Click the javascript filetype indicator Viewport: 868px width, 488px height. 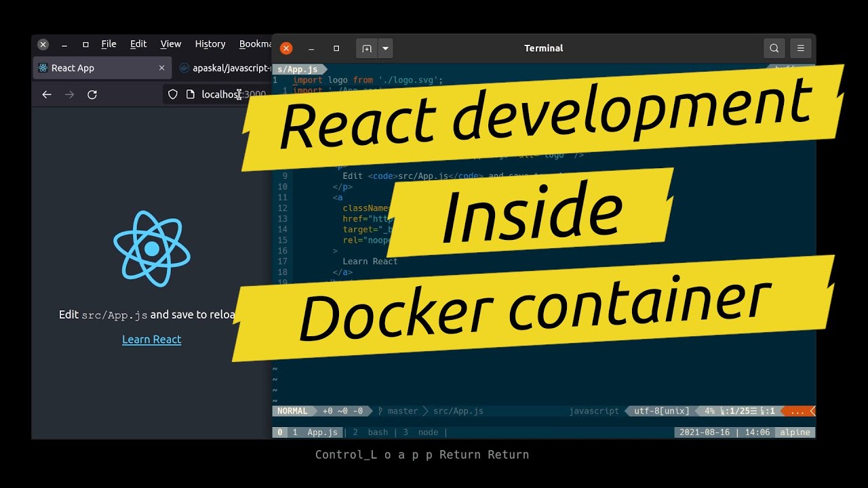tap(594, 411)
